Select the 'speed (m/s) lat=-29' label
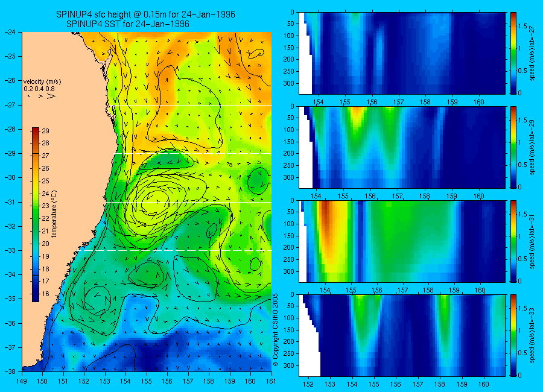The width and height of the screenshot is (543, 392). (532, 147)
